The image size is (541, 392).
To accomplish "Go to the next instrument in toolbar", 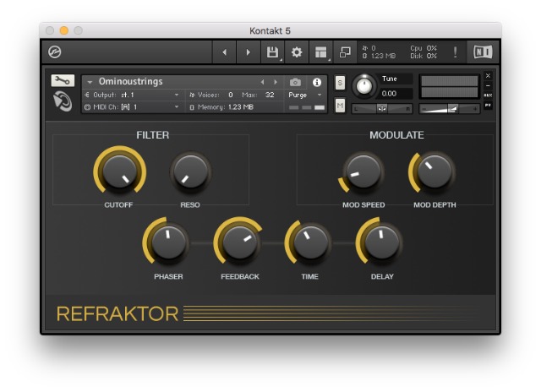I will click(x=248, y=52).
